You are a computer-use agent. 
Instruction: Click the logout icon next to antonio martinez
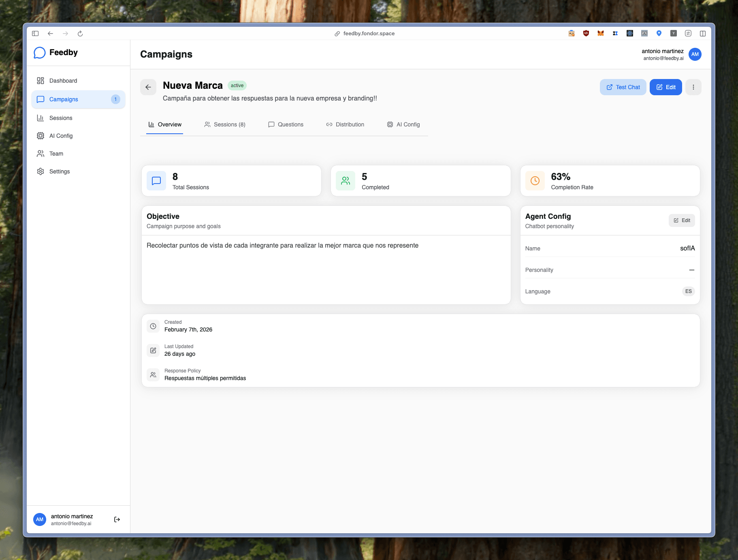pyautogui.click(x=117, y=519)
